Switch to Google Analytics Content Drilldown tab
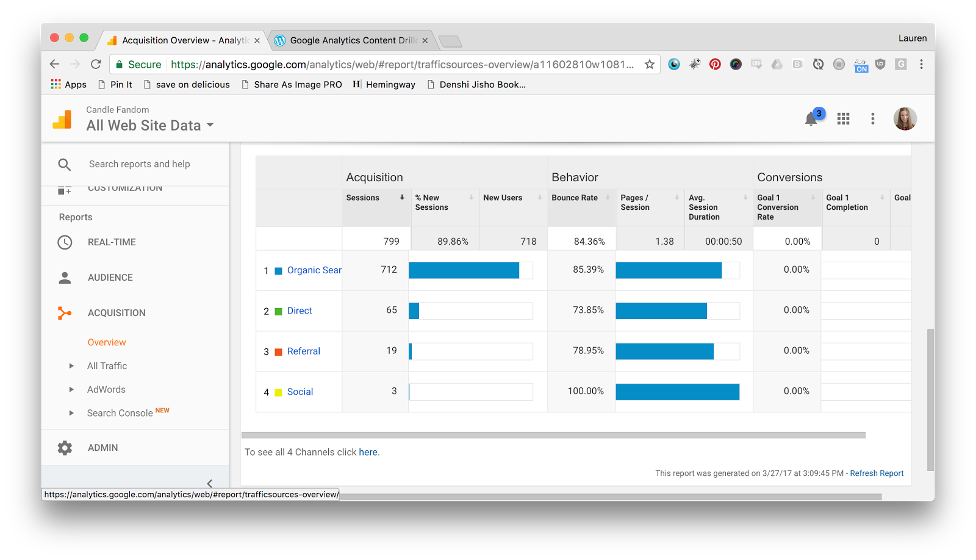The image size is (976, 560). [x=352, y=41]
